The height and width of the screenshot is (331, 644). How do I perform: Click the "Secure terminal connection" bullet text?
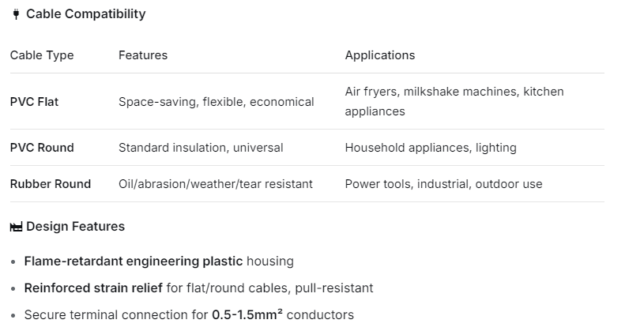point(115,315)
